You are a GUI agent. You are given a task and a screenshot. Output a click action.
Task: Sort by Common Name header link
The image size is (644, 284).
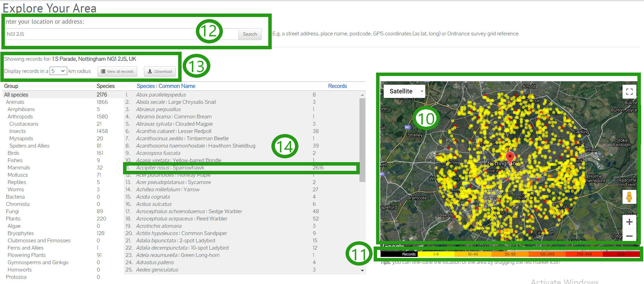pyautogui.click(x=177, y=86)
